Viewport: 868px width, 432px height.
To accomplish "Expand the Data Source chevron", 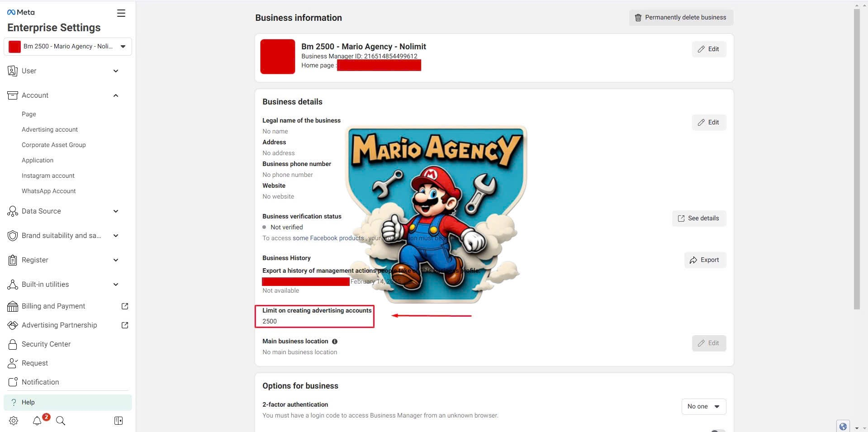I will click(116, 211).
